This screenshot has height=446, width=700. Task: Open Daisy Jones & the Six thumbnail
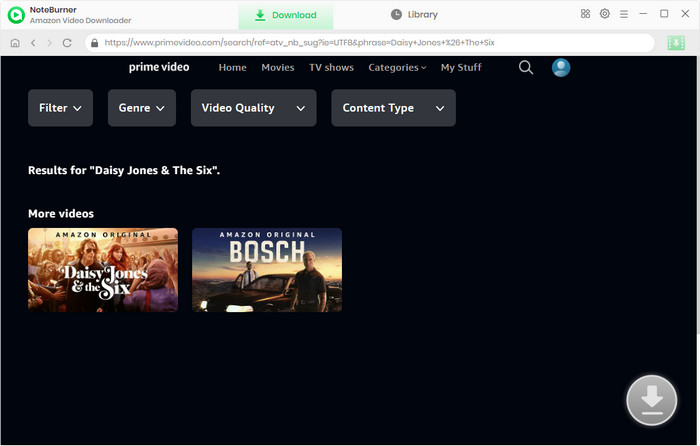coord(103,270)
